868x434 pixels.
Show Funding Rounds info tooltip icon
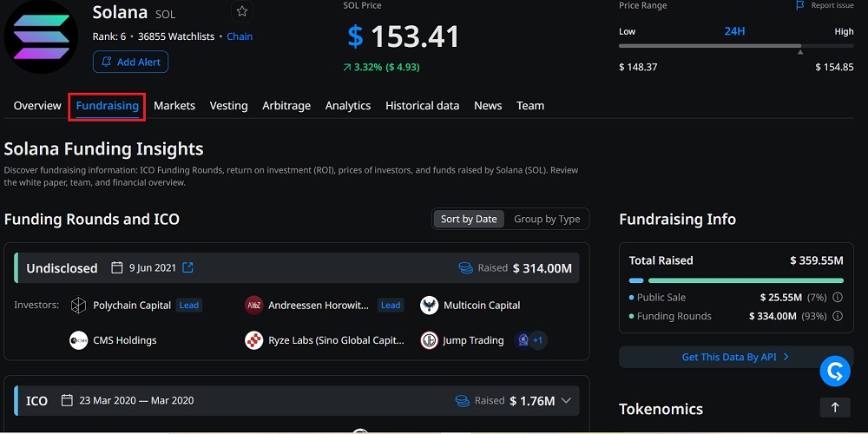coord(838,316)
